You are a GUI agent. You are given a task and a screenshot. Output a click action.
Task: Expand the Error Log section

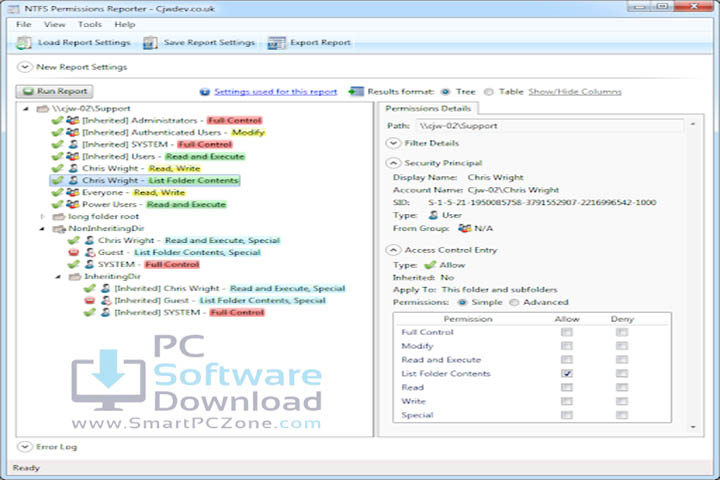[24, 446]
